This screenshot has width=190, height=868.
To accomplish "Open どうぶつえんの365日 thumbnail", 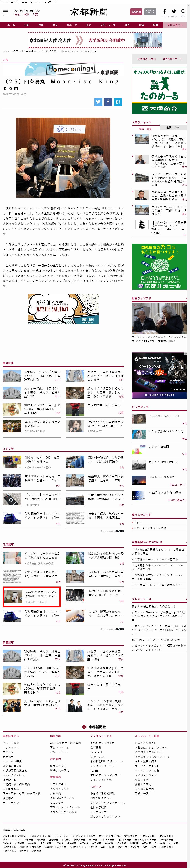I will point(139,418).
